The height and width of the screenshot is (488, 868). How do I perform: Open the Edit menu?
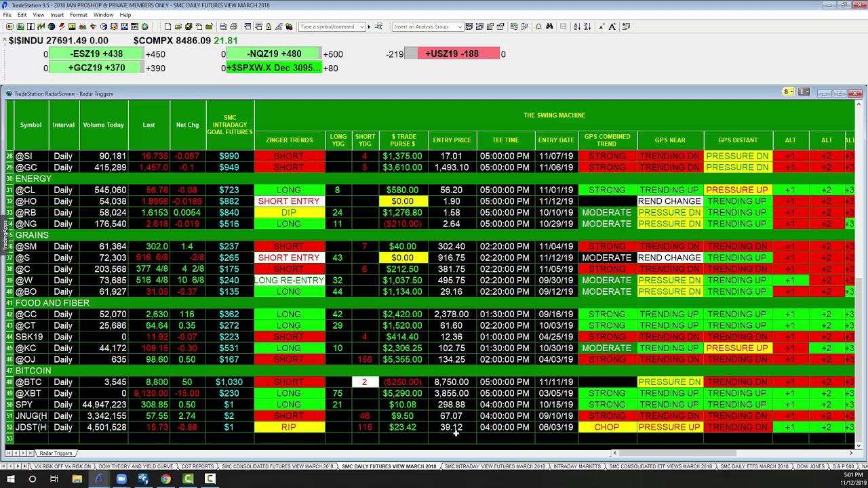22,15
